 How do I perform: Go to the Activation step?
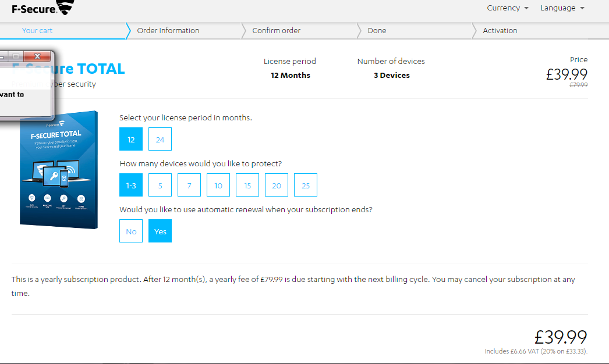pos(500,31)
